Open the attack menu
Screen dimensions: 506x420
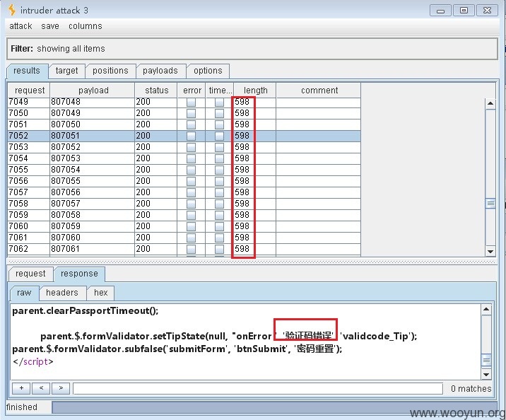[20, 26]
